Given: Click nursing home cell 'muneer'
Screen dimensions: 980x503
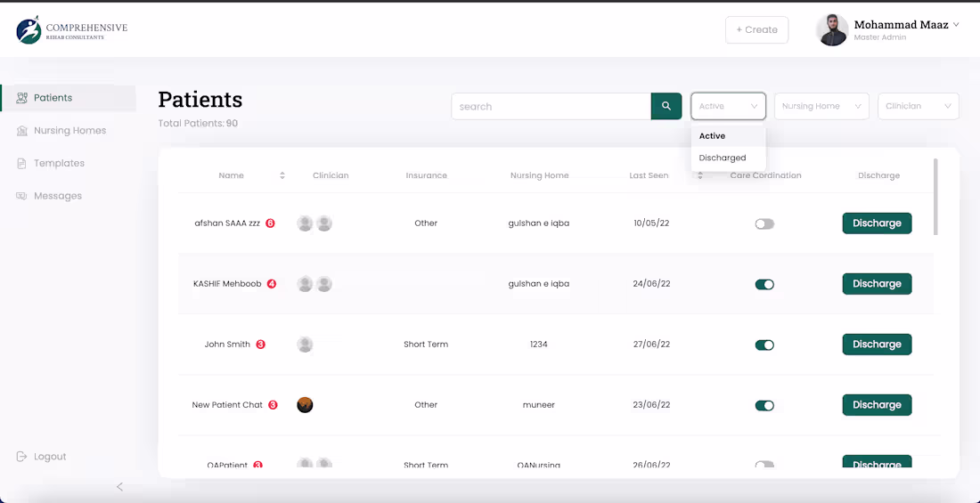Looking at the screenshot, I should [539, 405].
